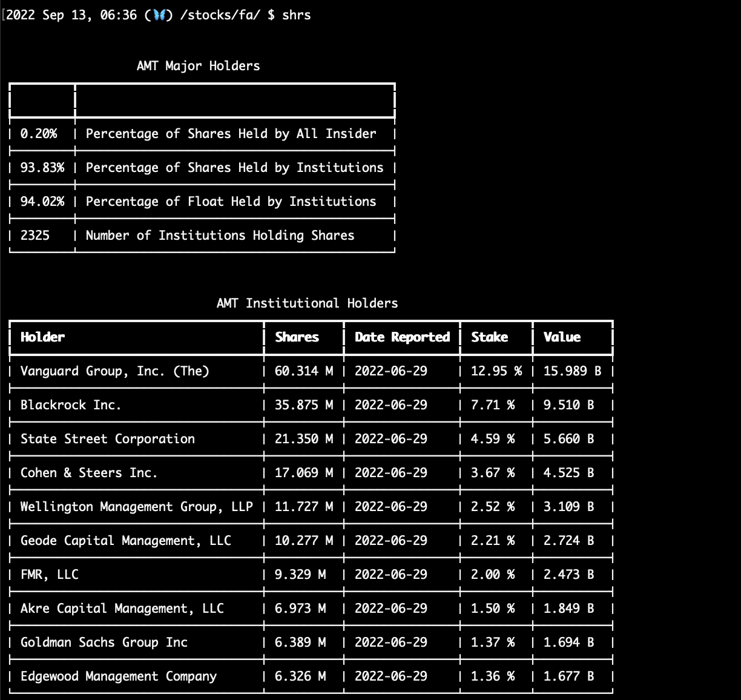Click the '4.59 %' stake cell
The width and height of the screenshot is (741, 700).
493,439
